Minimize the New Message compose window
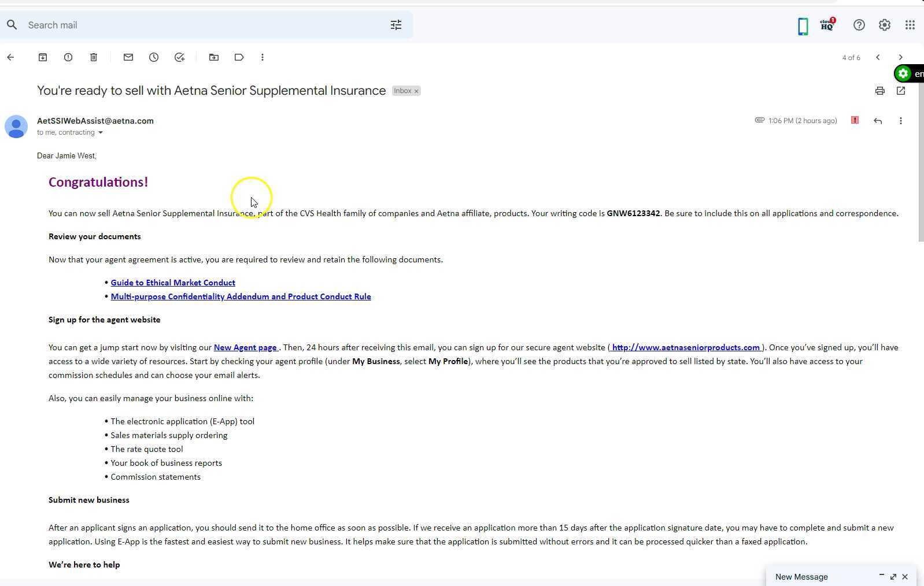This screenshot has width=924, height=586. [882, 576]
